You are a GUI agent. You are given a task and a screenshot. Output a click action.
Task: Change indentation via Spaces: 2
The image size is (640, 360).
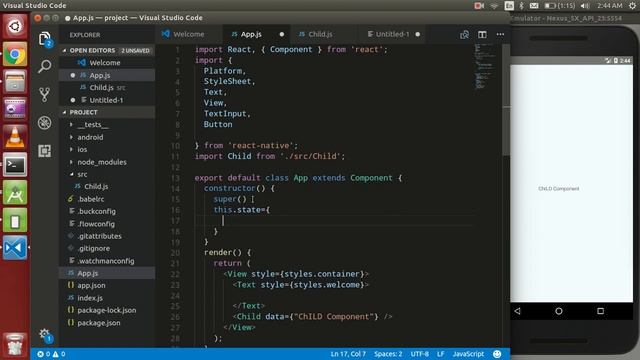pyautogui.click(x=388, y=354)
